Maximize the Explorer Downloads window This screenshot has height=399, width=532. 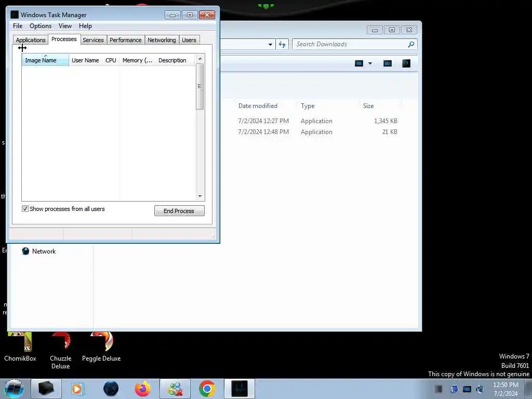pyautogui.click(x=392, y=30)
